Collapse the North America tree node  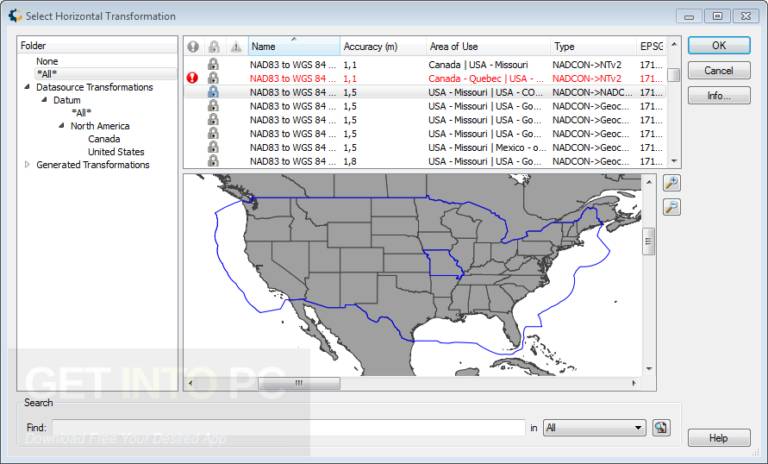pos(61,125)
